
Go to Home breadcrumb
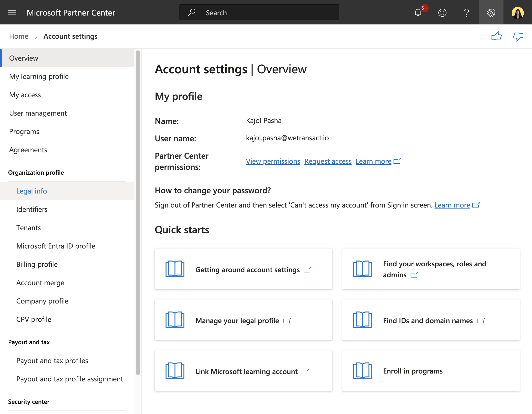(x=19, y=36)
